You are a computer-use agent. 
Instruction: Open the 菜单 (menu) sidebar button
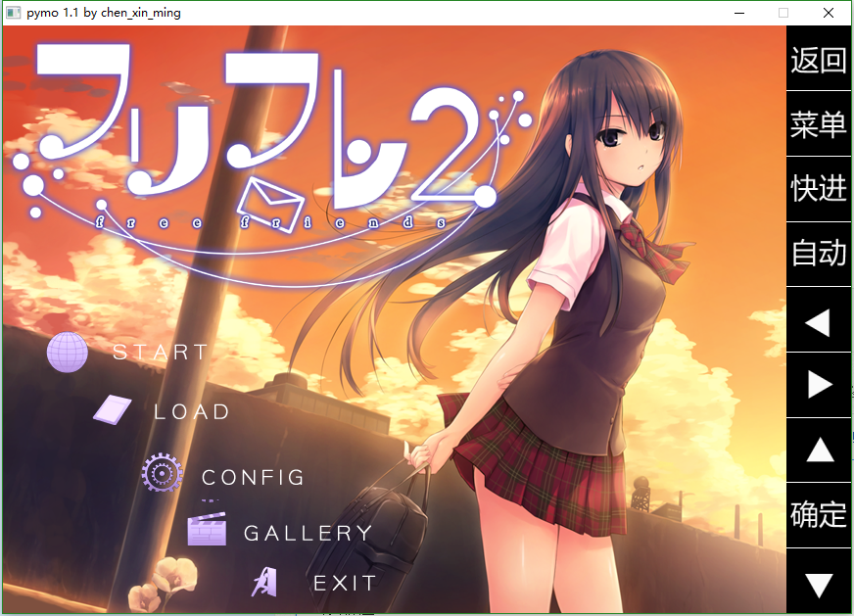click(x=819, y=124)
